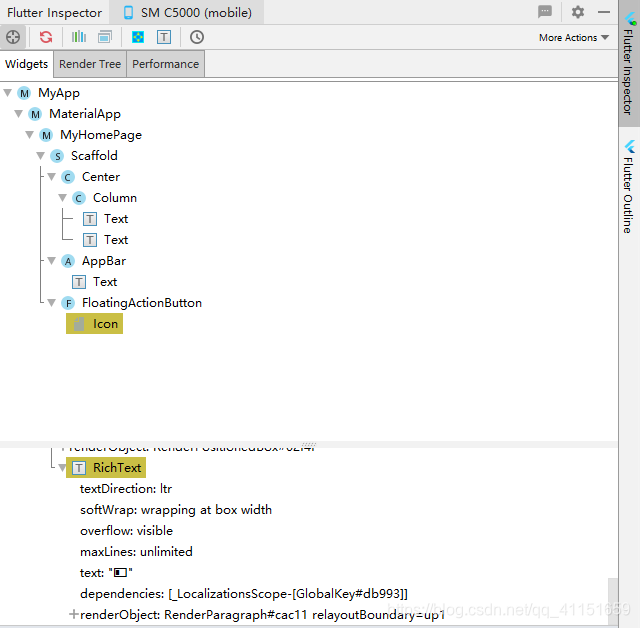Click the flag icon beside Icon
The width and height of the screenshot is (640, 628).
coord(79,324)
